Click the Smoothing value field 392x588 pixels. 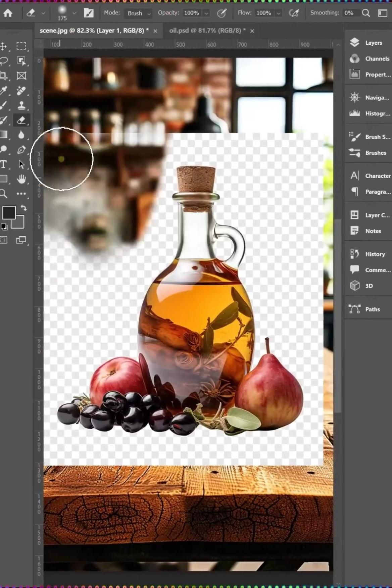[349, 13]
